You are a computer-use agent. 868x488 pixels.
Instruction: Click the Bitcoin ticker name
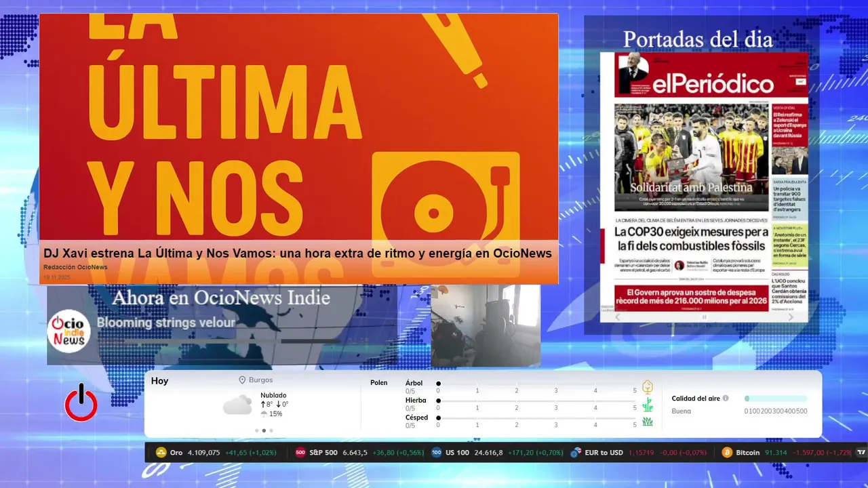[x=748, y=453]
